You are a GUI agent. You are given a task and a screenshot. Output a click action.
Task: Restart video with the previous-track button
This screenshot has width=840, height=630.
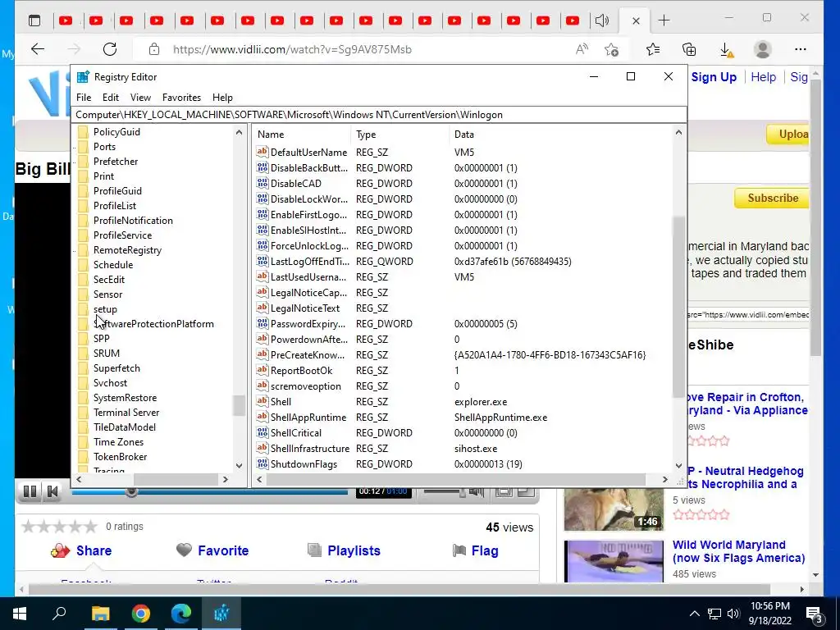click(52, 491)
